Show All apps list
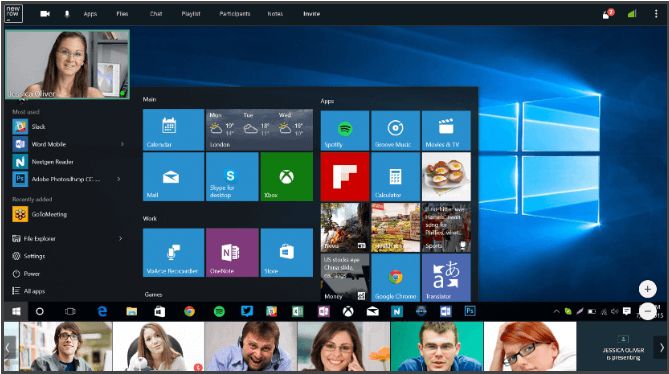The width and height of the screenshot is (669, 374). coord(29,291)
